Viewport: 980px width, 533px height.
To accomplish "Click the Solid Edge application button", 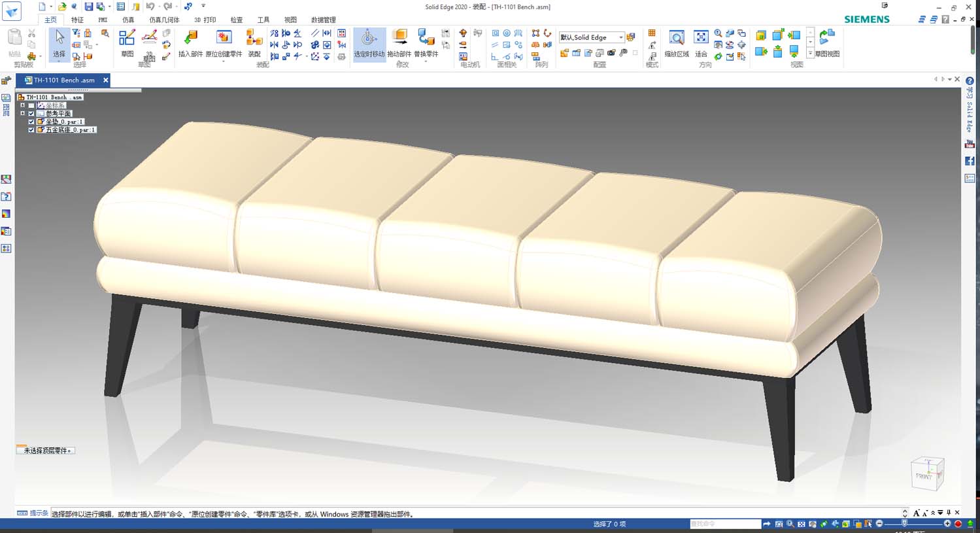I will [x=12, y=10].
